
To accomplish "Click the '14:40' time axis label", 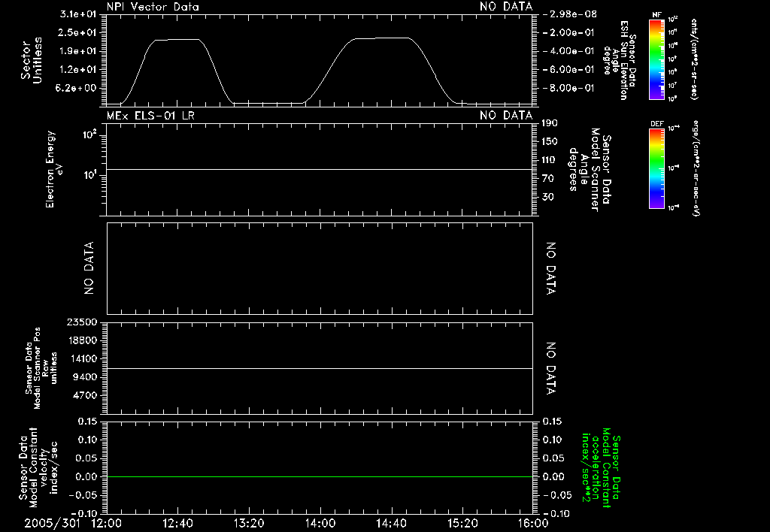I will [x=391, y=523].
